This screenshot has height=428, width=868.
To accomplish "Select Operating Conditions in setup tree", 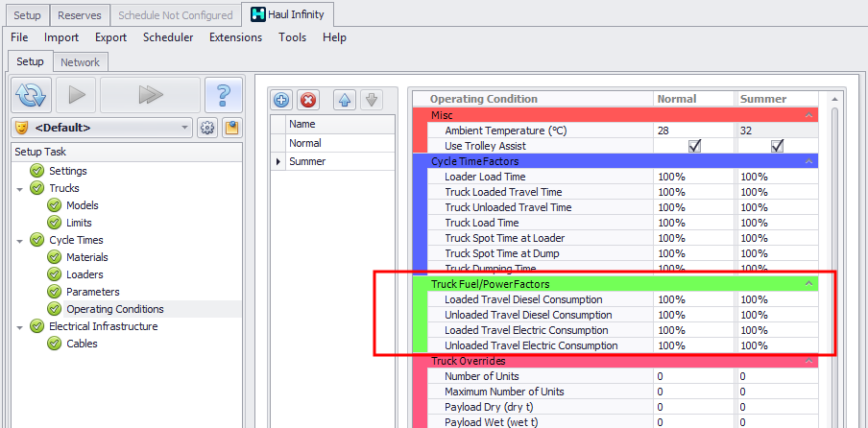I will [x=115, y=309].
